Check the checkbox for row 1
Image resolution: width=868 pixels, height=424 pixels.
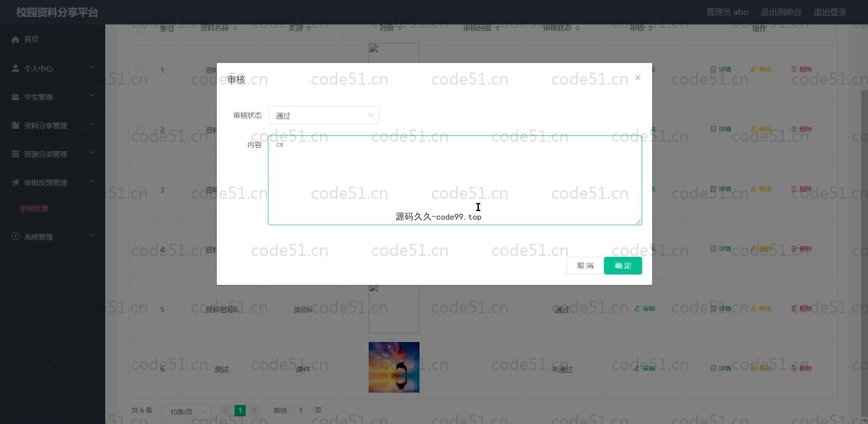pos(141,70)
